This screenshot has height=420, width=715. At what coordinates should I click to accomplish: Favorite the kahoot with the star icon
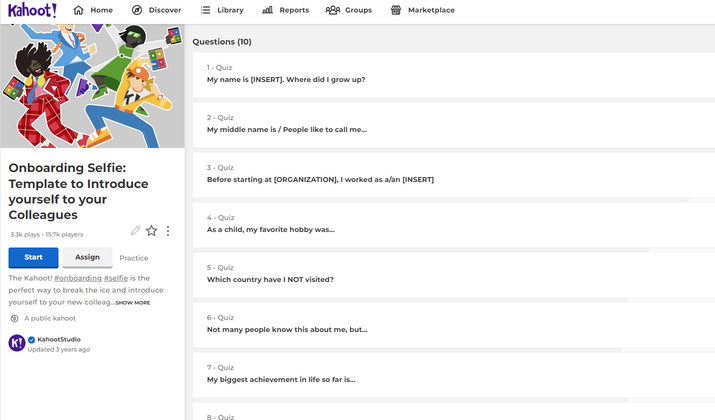pos(151,231)
